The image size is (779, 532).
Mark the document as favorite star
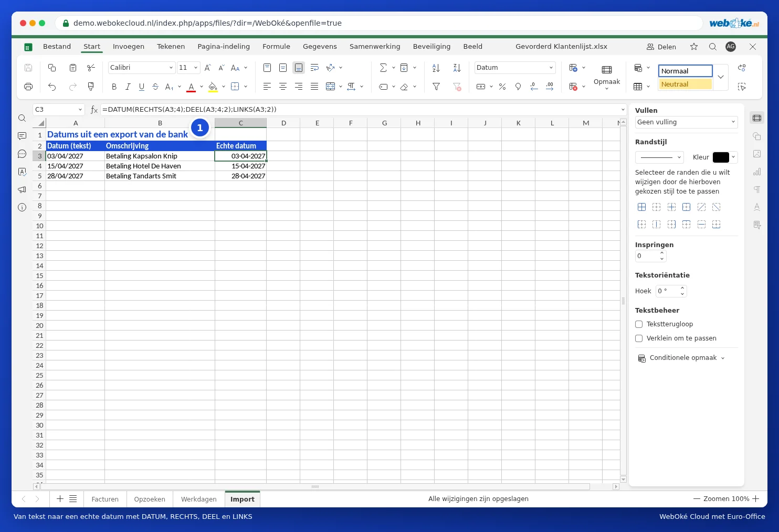pyautogui.click(x=694, y=47)
